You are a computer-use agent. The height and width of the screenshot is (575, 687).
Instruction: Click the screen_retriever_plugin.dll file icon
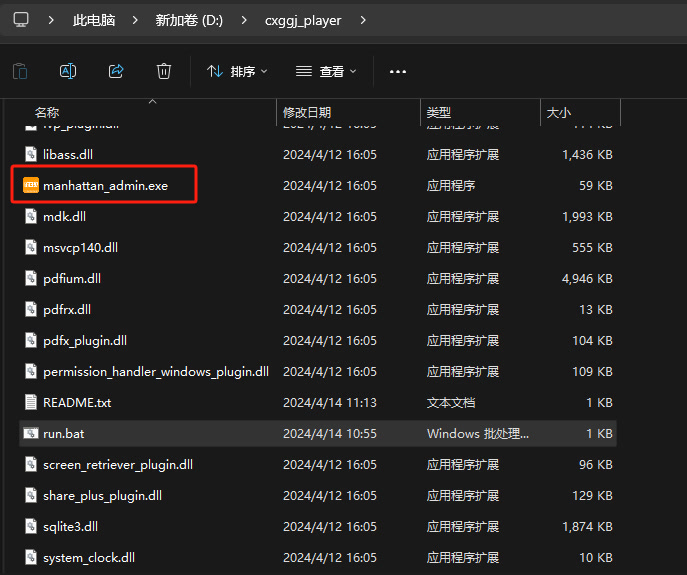31,465
